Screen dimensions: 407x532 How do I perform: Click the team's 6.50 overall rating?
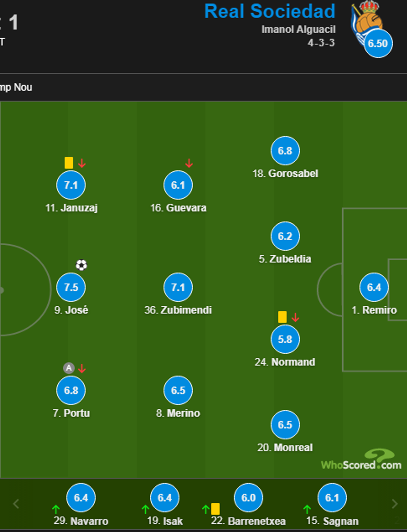click(x=378, y=43)
